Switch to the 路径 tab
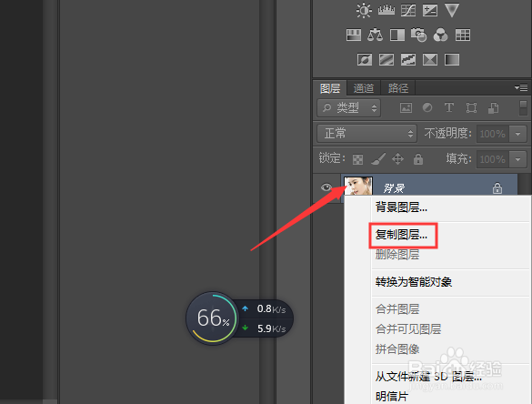This screenshot has width=532, height=404. click(x=398, y=88)
